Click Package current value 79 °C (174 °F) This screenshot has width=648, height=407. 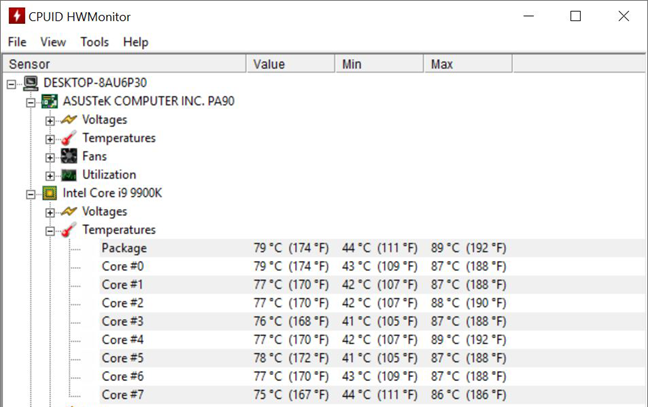[x=291, y=248]
